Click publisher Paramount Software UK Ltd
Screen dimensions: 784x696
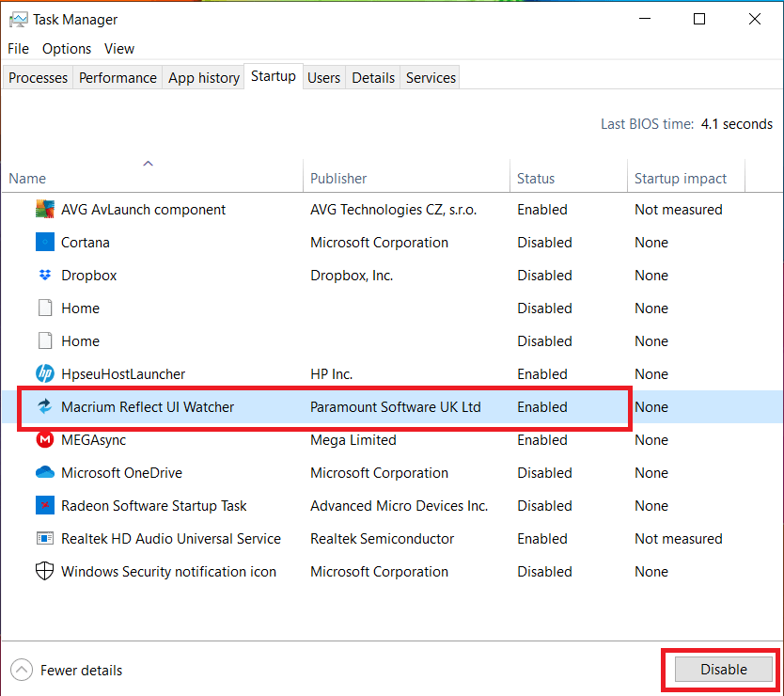[x=396, y=407]
